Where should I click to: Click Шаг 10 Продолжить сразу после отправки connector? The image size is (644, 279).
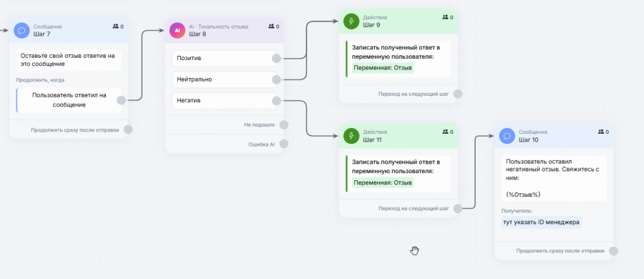coord(613,250)
